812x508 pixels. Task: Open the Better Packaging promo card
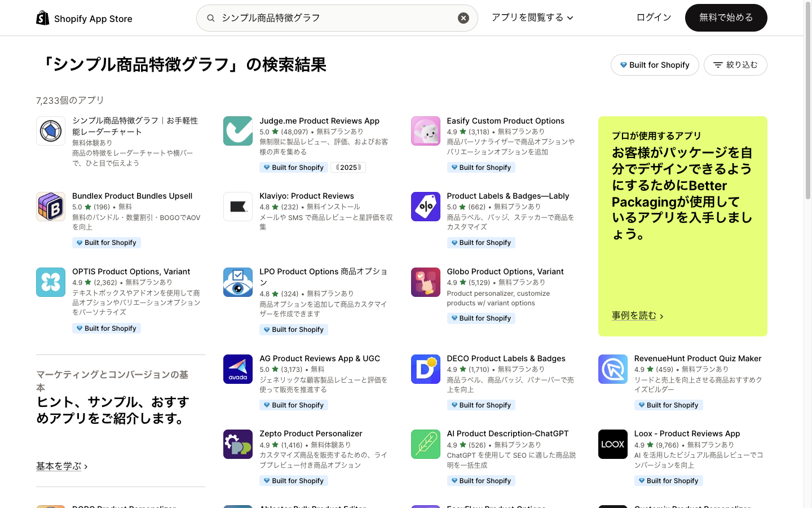point(683,226)
